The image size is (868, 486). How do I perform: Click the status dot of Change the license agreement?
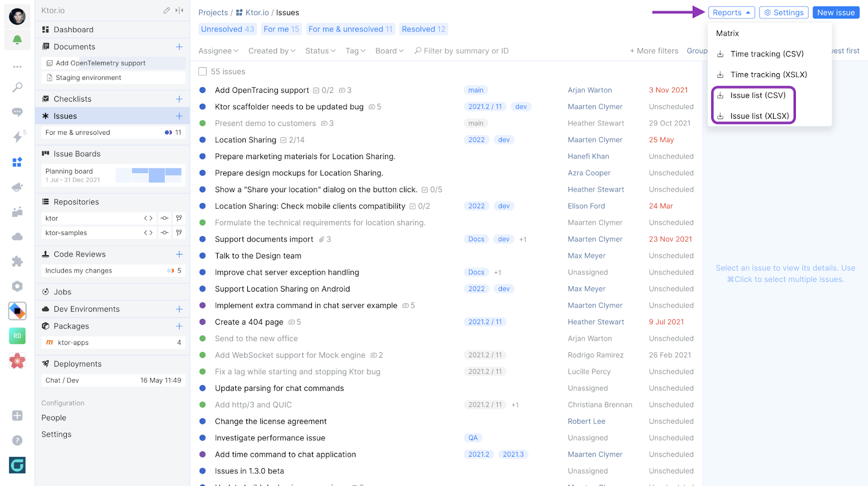pos(202,421)
